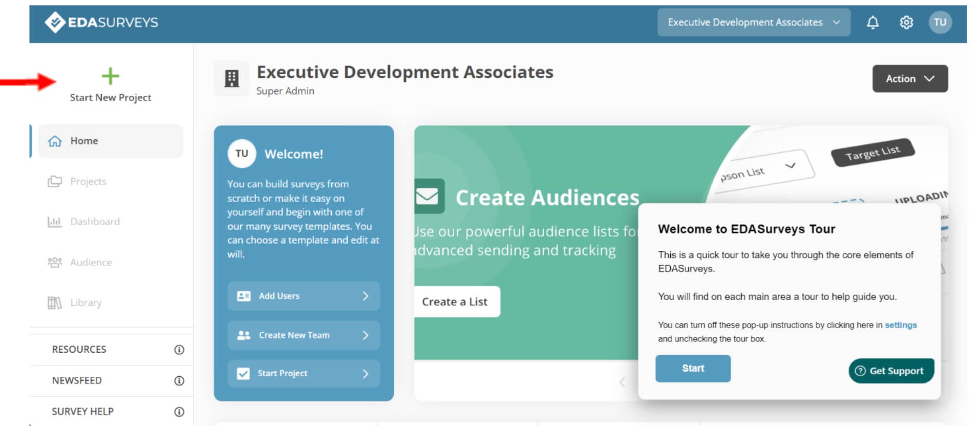Screen dimensions: 980x429
Task: Click the Dashboard bar chart icon
Action: tap(54, 222)
